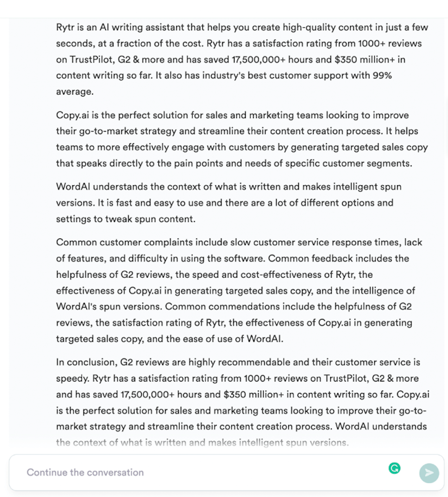
Task: Open Grammarly suggestions via its green icon
Action: click(395, 468)
